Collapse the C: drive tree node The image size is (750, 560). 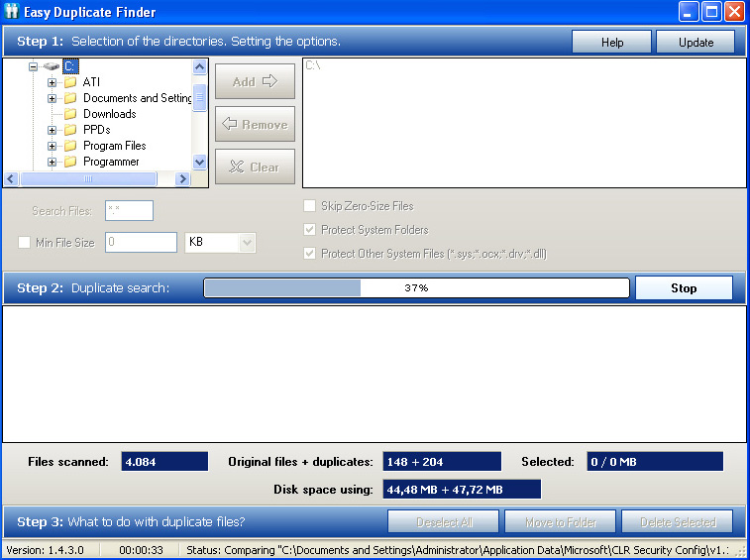(x=33, y=66)
